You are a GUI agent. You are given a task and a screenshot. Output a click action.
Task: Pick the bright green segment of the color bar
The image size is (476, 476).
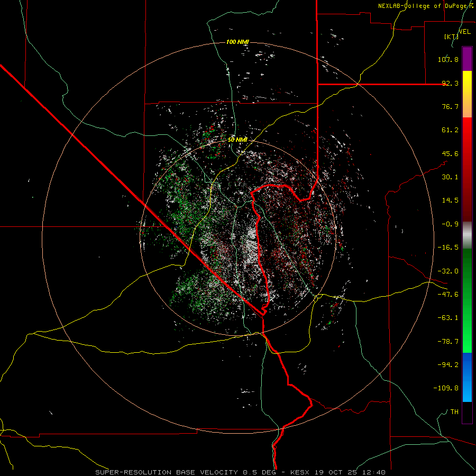click(x=467, y=329)
